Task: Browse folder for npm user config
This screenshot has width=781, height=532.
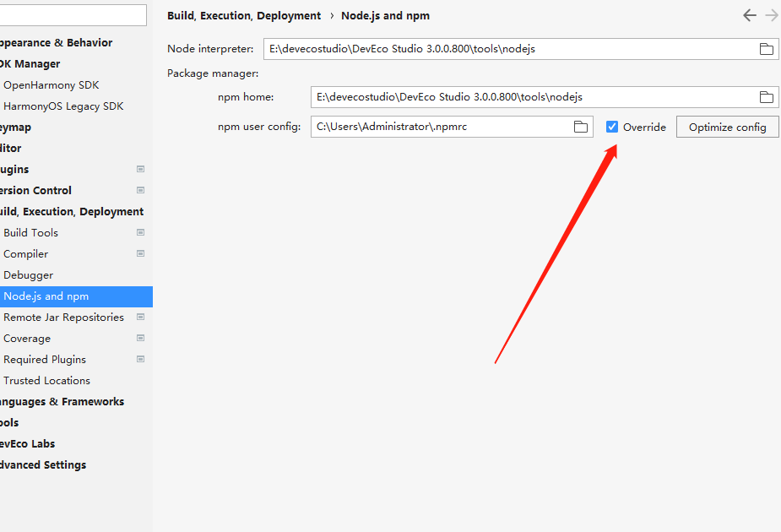Action: [580, 127]
